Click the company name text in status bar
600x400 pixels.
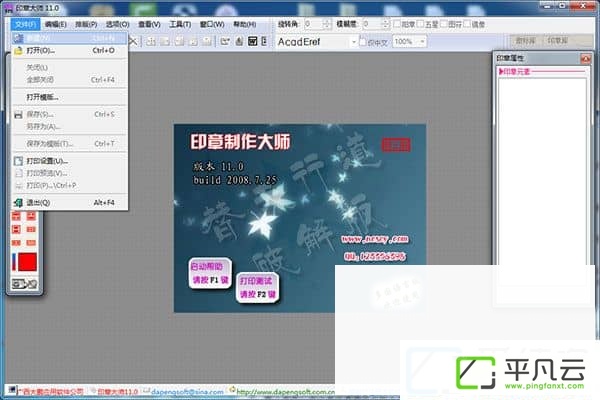(x=51, y=392)
